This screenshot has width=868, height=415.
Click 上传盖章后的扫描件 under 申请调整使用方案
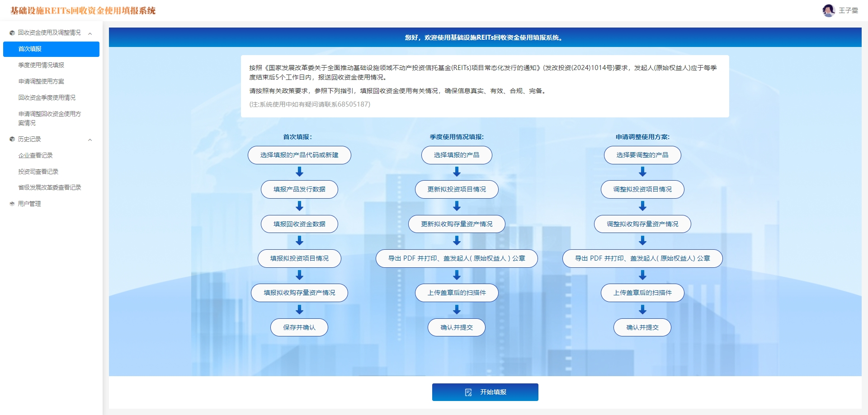point(642,293)
